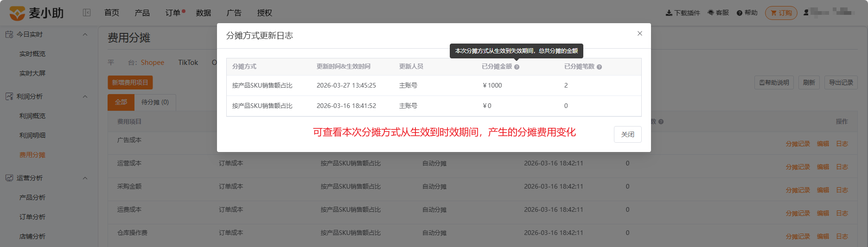Switch to the 全部 tab
Screen dimensions: 868x247
tap(121, 102)
